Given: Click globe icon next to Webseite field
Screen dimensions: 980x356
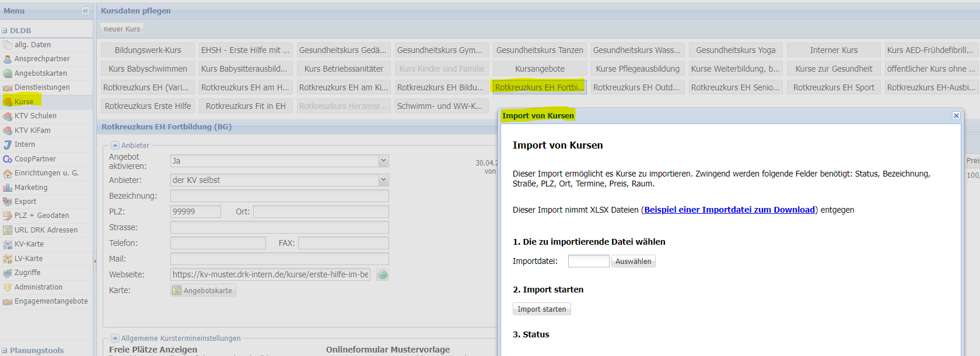Looking at the screenshot, I should 383,274.
